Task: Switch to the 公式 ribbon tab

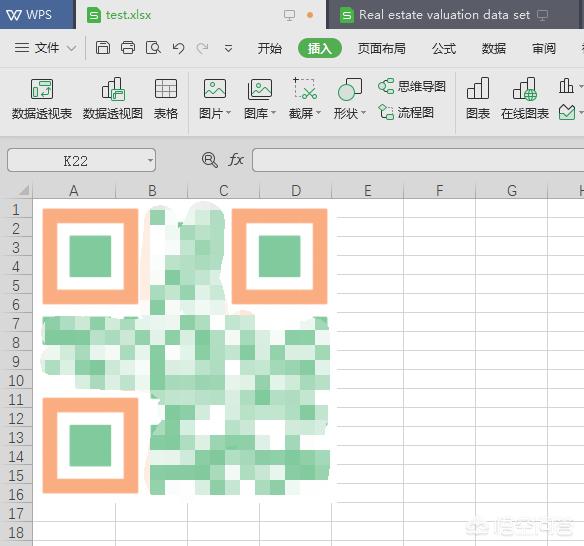Action: click(x=444, y=48)
